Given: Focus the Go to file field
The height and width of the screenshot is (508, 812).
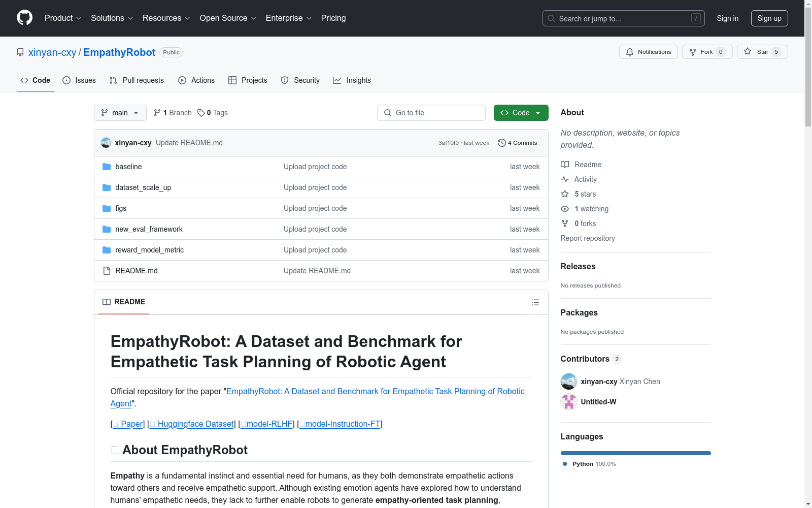Looking at the screenshot, I should tap(431, 113).
